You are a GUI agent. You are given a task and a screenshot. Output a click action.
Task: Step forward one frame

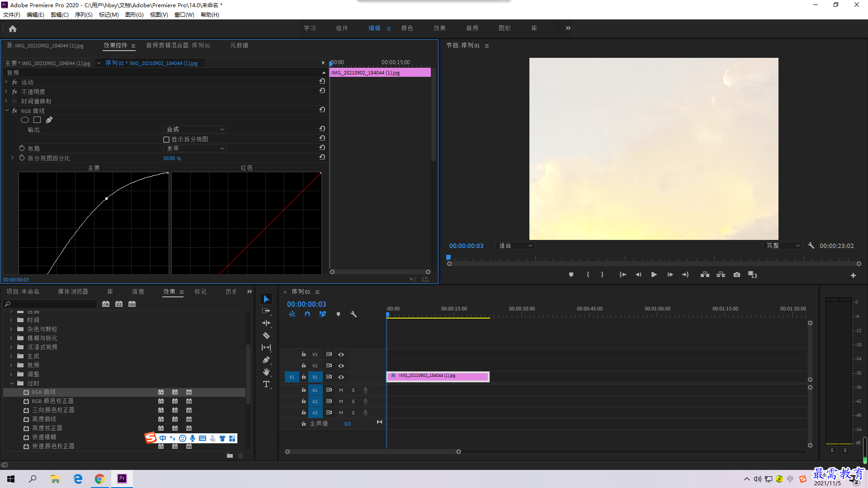(670, 275)
